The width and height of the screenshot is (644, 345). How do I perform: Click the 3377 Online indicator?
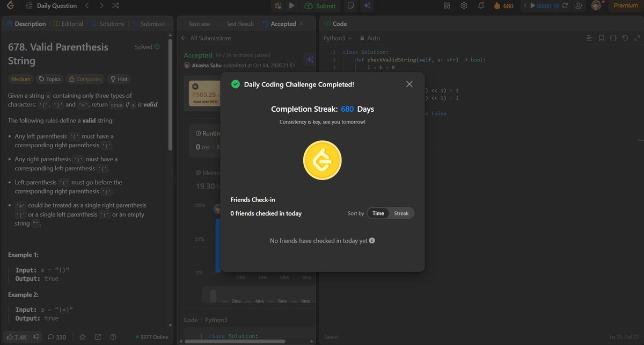tap(152, 337)
